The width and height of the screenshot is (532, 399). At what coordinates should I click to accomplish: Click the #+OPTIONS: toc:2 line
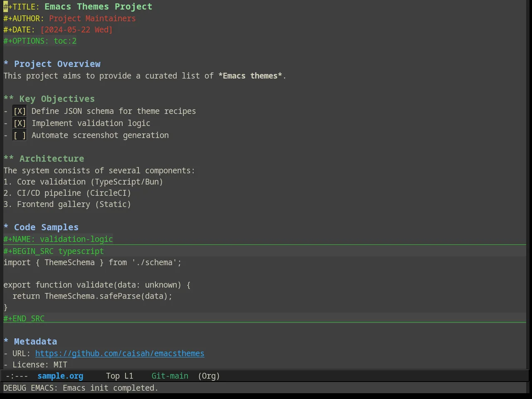point(40,41)
